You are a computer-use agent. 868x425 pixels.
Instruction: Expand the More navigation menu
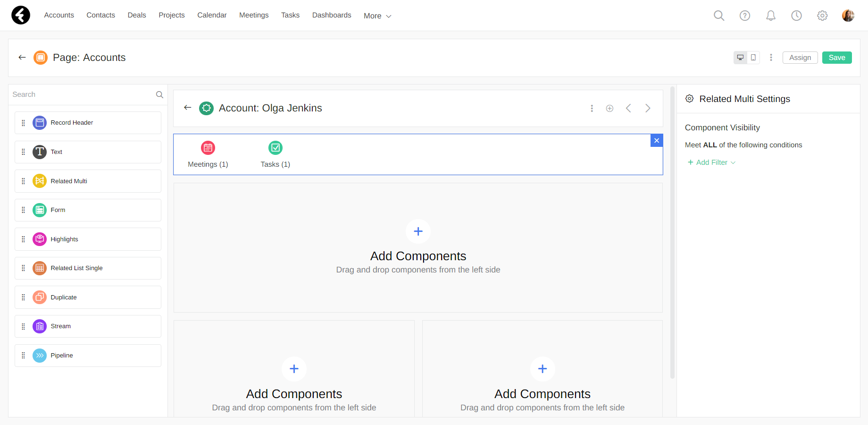(x=377, y=16)
